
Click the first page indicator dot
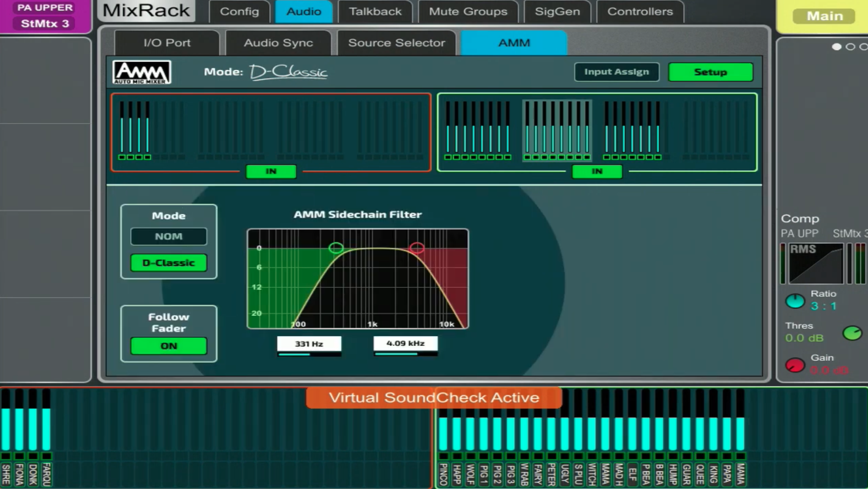[837, 46]
